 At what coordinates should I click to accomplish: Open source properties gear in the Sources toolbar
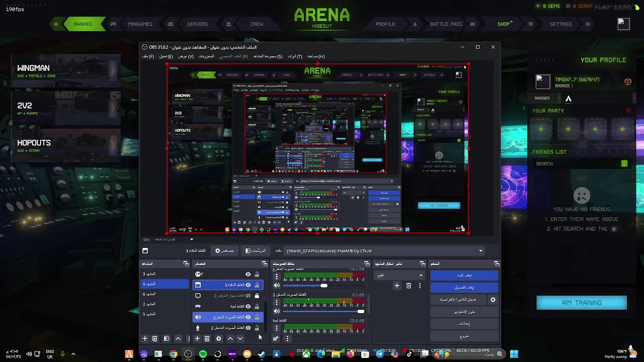[218, 339]
